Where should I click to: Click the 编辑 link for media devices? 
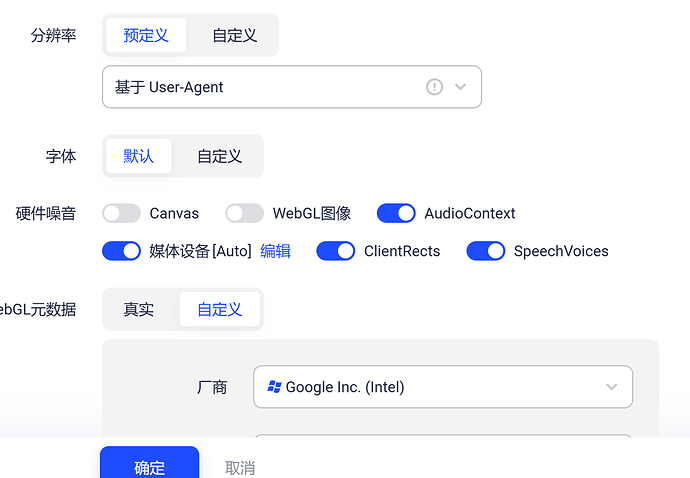point(276,251)
